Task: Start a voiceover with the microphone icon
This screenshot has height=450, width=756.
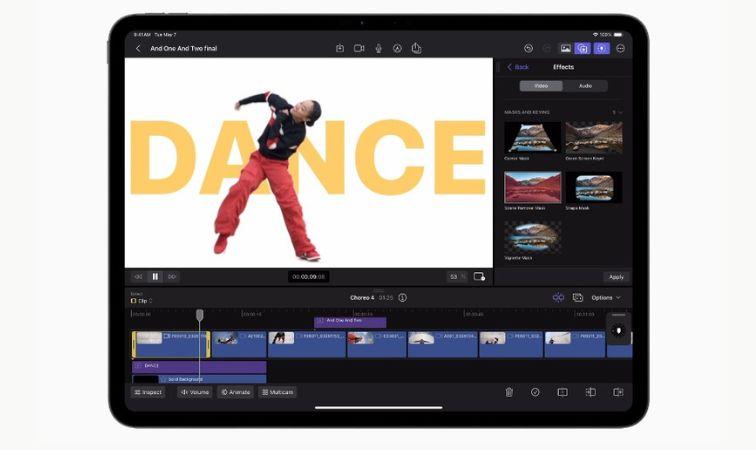Action: pos(378,48)
